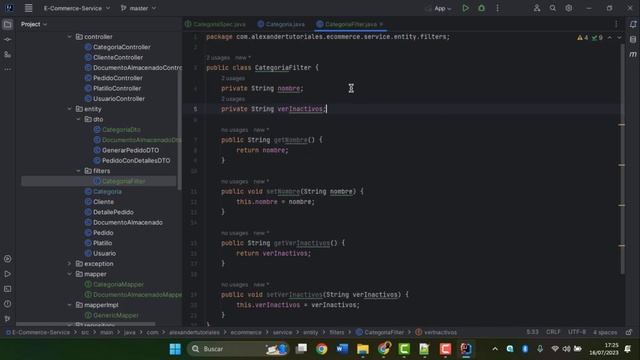Click CRLF line separator in status bar
Viewport: 640px width, 360px height.
coord(553,332)
